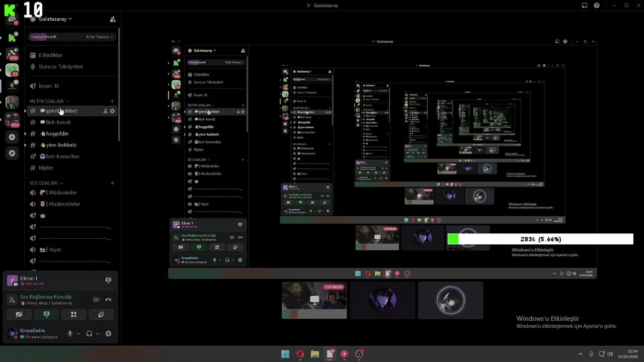
Task: Click the Takviye Hedefi boost progress bar
Action: (72, 37)
